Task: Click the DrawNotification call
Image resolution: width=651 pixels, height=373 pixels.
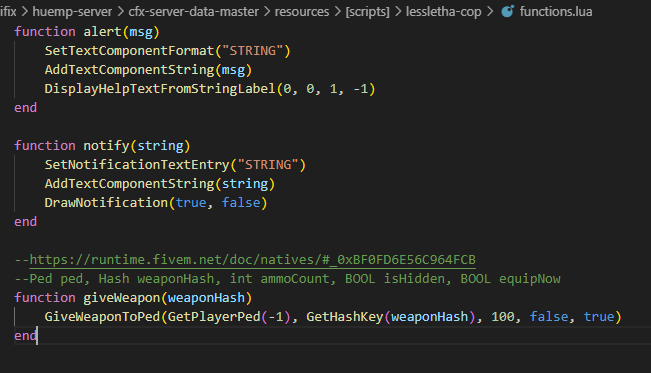Action: point(106,203)
